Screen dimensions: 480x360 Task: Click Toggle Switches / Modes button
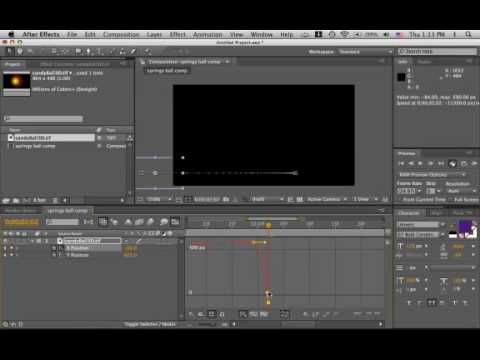(x=150, y=324)
